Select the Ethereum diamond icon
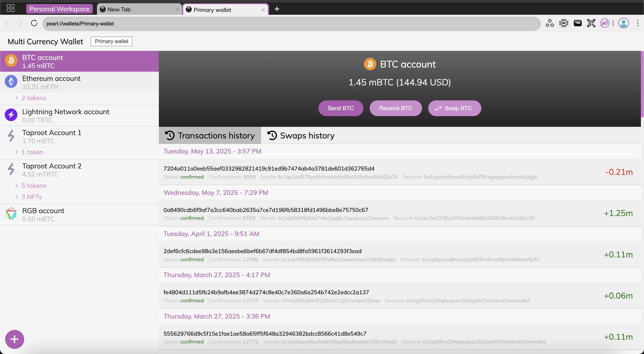The height and width of the screenshot is (354, 644). [x=11, y=82]
